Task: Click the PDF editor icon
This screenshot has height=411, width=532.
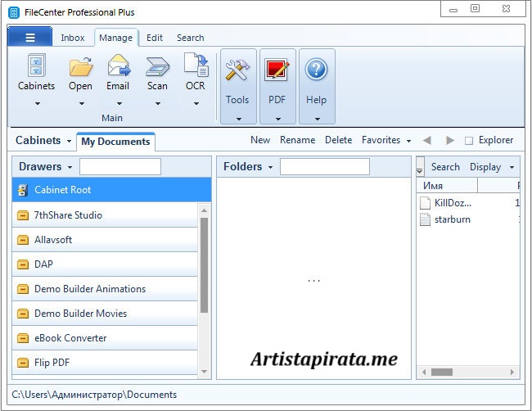Action: coord(277,70)
